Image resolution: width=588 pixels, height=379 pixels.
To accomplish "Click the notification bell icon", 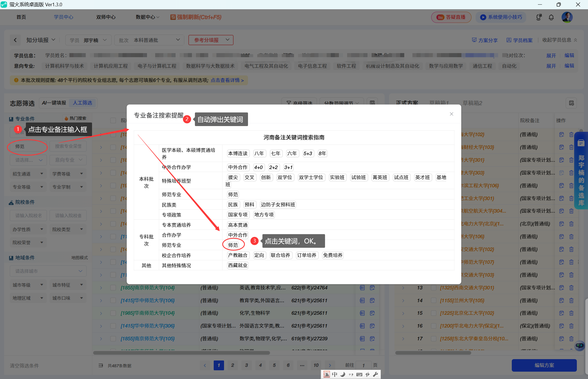I will point(551,17).
